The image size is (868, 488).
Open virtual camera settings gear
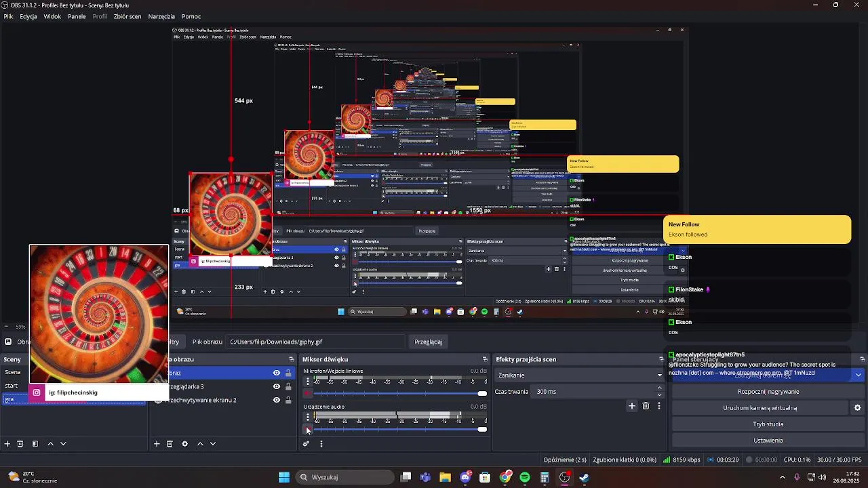[857, 408]
